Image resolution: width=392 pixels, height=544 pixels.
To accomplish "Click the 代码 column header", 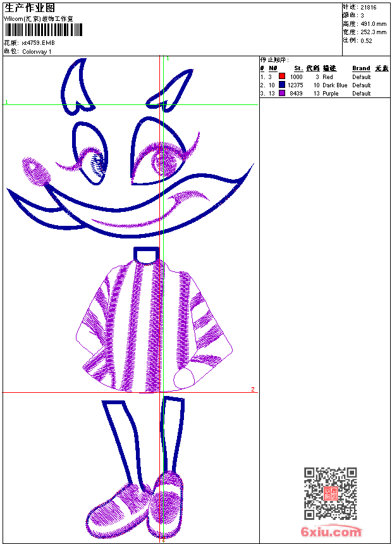I will [x=313, y=68].
